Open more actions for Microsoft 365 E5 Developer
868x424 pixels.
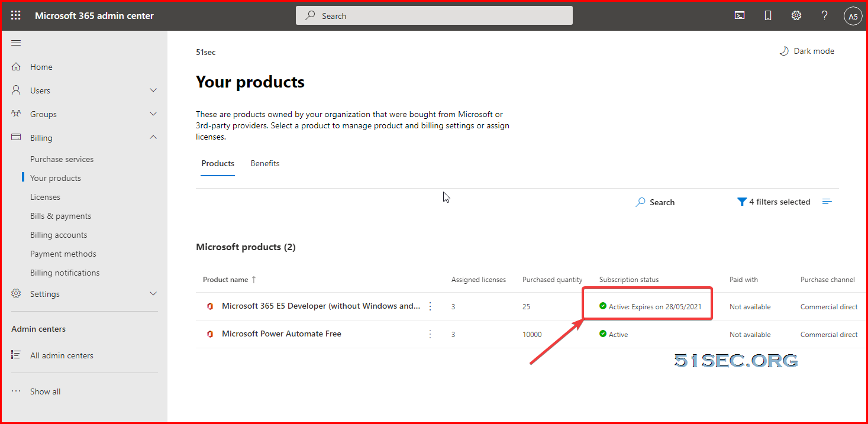click(x=430, y=306)
